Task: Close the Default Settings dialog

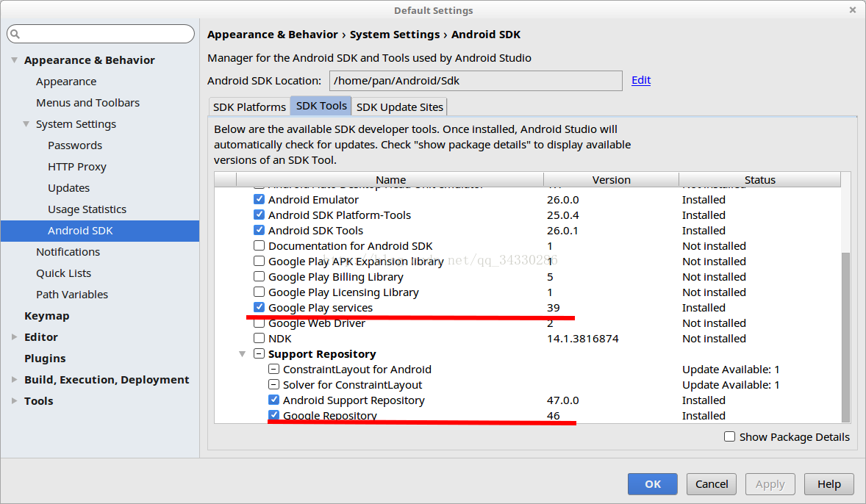Action: [x=852, y=10]
